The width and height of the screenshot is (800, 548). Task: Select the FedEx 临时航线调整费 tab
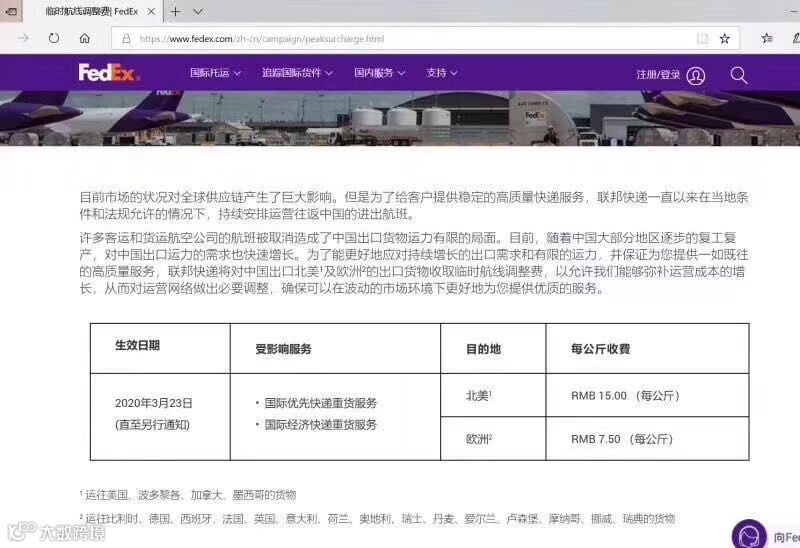point(93,11)
